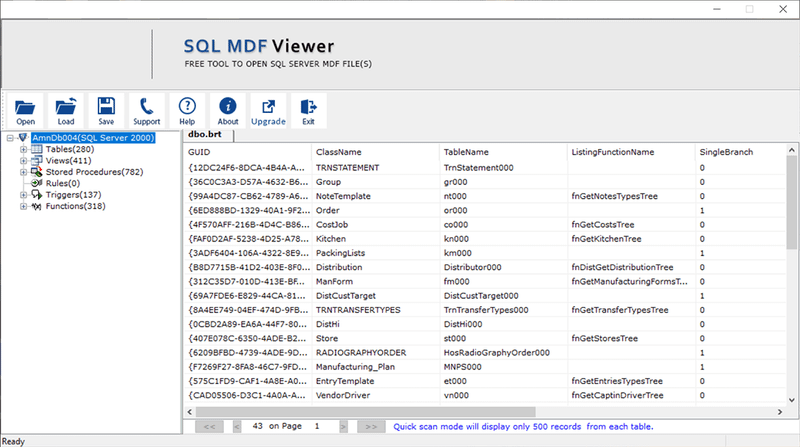Click the Rules node icon

[37, 183]
